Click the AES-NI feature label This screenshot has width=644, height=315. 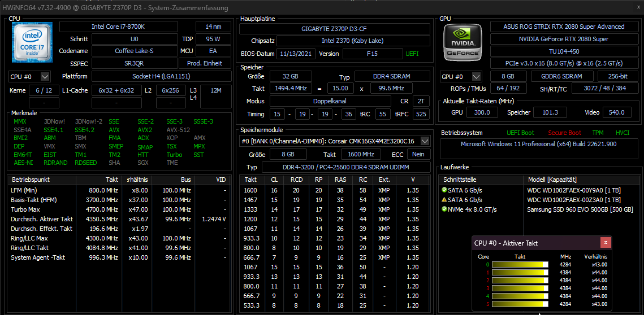23,163
